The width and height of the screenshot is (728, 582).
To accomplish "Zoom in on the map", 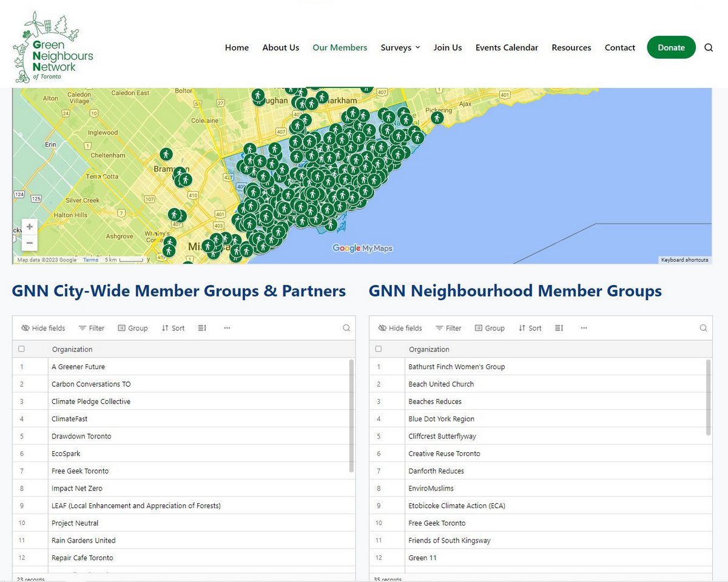I will (x=30, y=227).
